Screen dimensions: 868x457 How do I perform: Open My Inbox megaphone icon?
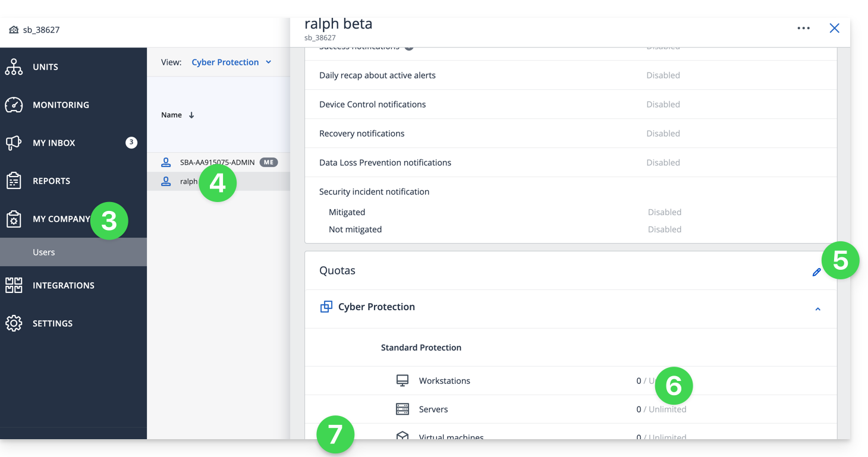tap(14, 143)
